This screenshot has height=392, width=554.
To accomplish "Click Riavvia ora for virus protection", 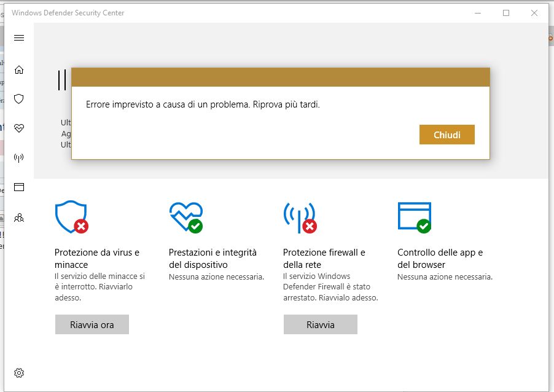I will (x=92, y=324).
